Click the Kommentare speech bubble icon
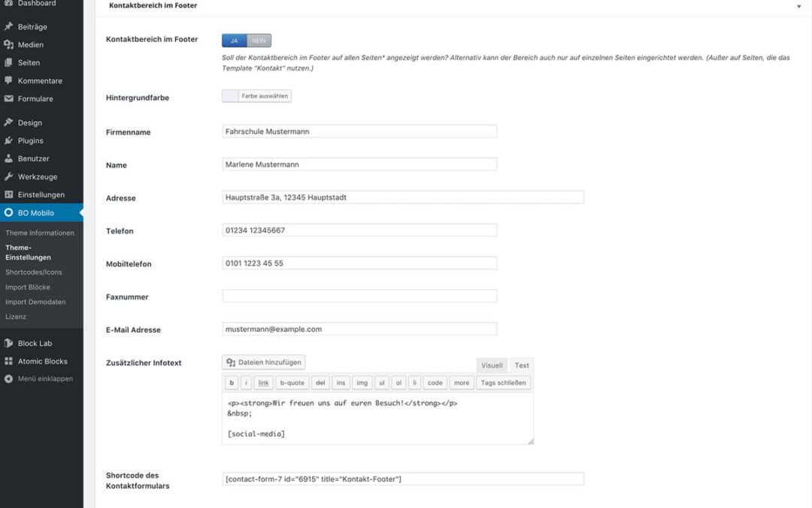This screenshot has height=508, width=812. pyautogui.click(x=9, y=81)
